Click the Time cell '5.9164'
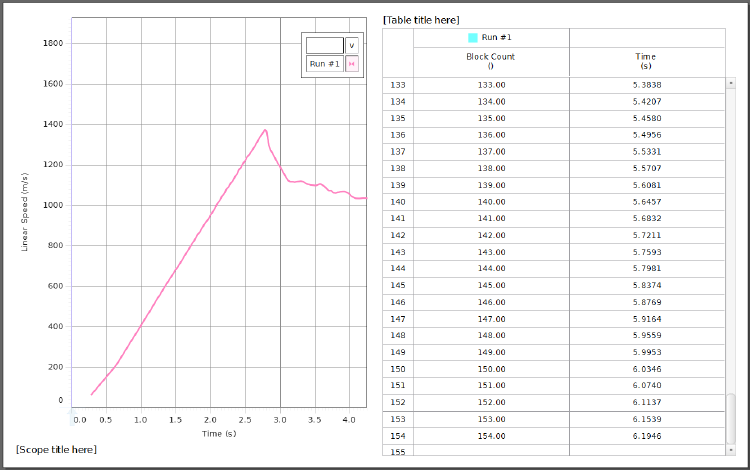 647,319
